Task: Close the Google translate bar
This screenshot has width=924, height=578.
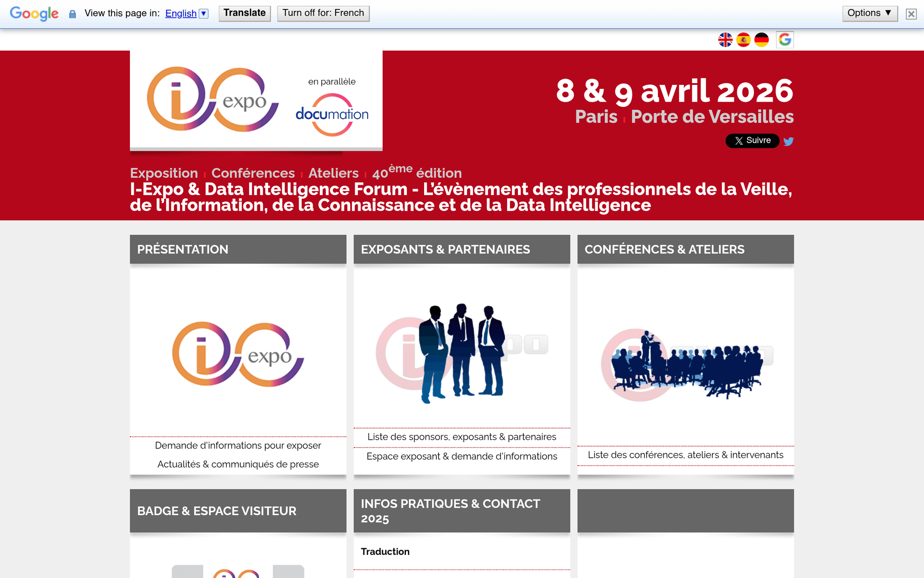Action: [911, 14]
